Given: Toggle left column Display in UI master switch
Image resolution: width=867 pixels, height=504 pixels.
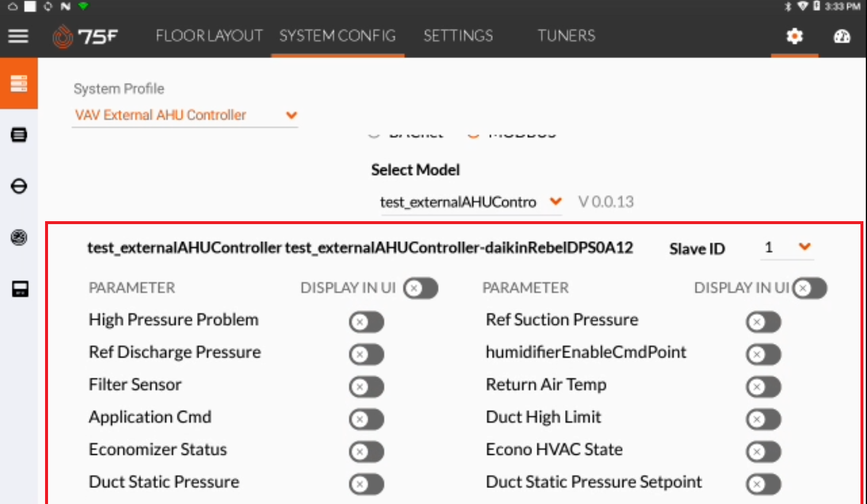Looking at the screenshot, I should (x=420, y=288).
